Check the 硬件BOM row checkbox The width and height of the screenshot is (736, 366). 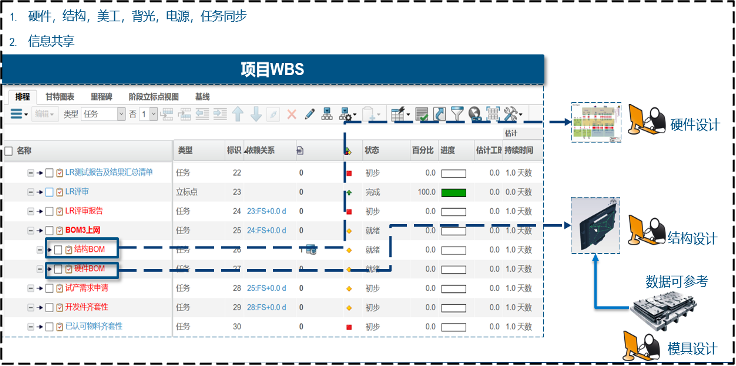pyautogui.click(x=58, y=269)
